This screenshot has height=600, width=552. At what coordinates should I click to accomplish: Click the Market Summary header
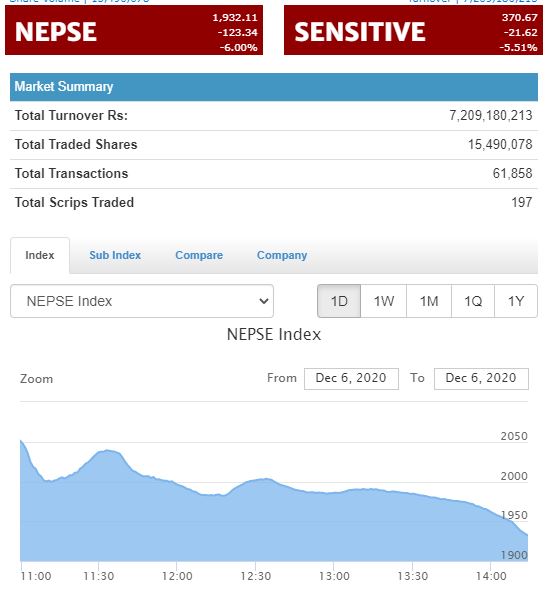[x=274, y=87]
